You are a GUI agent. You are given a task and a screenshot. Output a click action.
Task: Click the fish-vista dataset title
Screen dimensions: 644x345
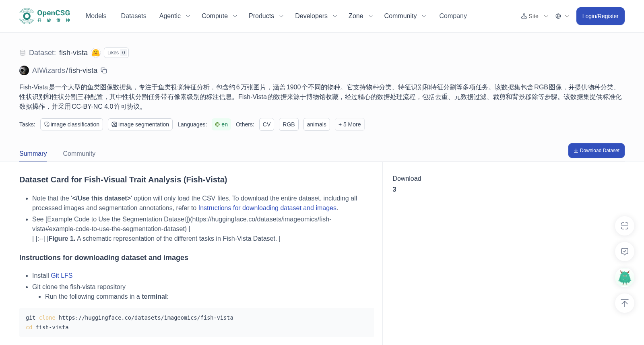click(73, 53)
